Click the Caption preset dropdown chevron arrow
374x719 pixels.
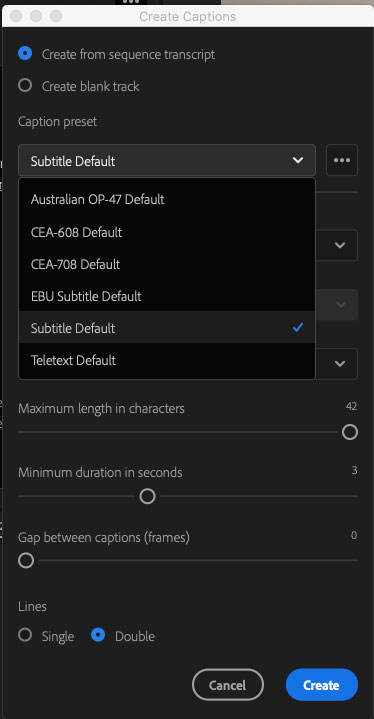pos(298,160)
